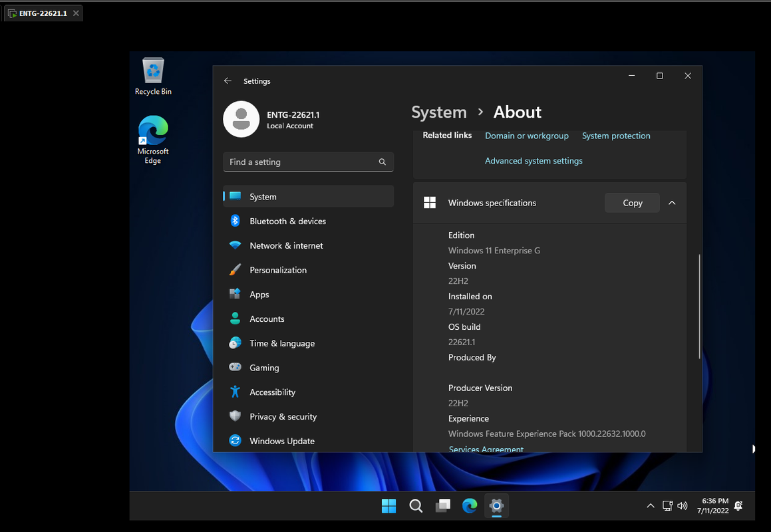The image size is (771, 532).
Task: Open Personalization settings
Action: pyautogui.click(x=308, y=270)
